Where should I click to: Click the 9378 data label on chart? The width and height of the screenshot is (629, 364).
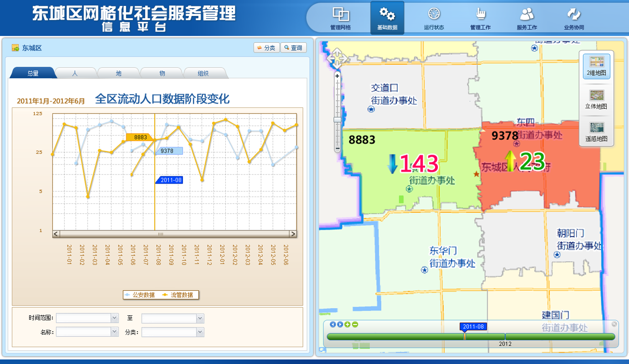click(x=169, y=151)
